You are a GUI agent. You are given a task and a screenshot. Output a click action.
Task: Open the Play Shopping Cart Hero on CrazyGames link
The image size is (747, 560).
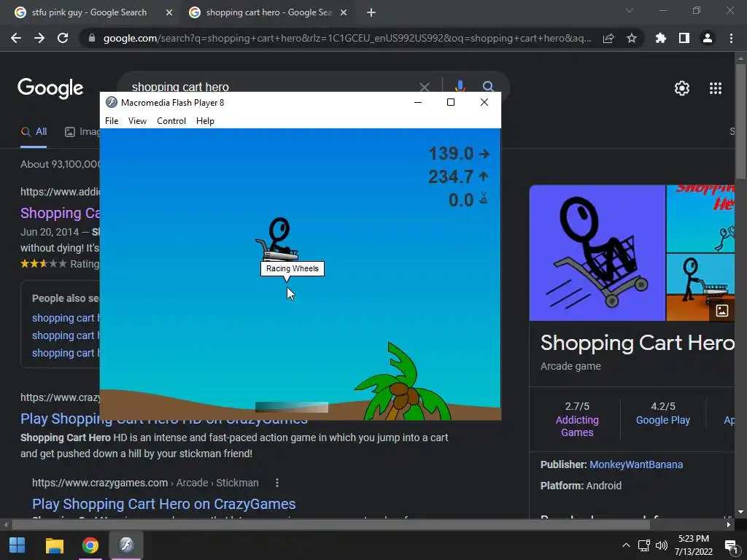click(x=164, y=504)
